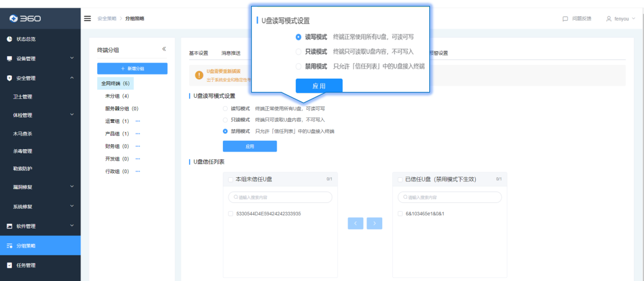The image size is (644, 281).
Task: Select 只读模式 radio in the popup
Action: point(299,52)
